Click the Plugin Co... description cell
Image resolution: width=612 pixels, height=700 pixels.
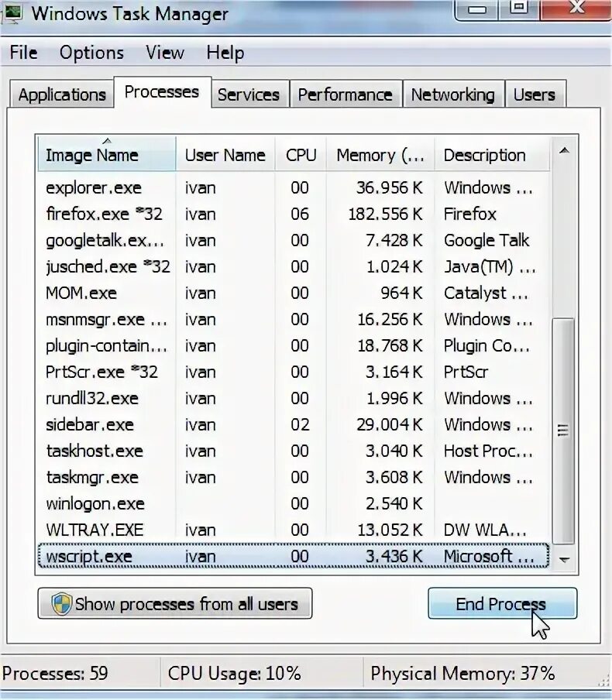(487, 346)
